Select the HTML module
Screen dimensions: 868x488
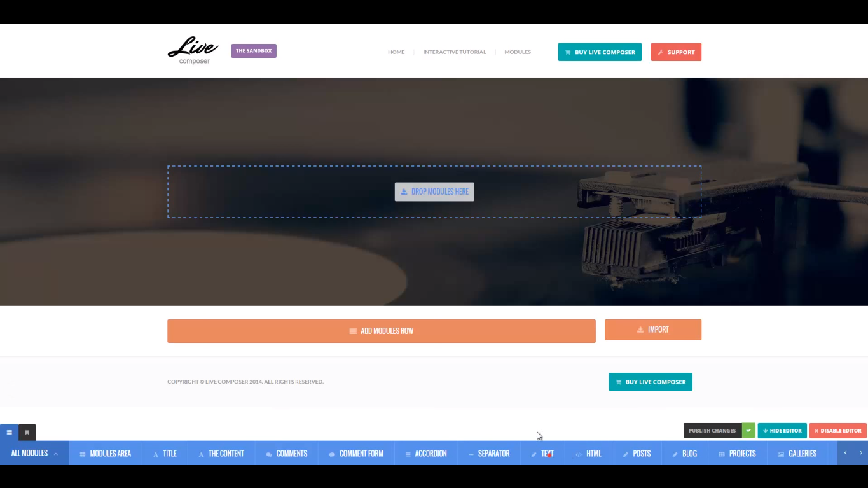(588, 454)
